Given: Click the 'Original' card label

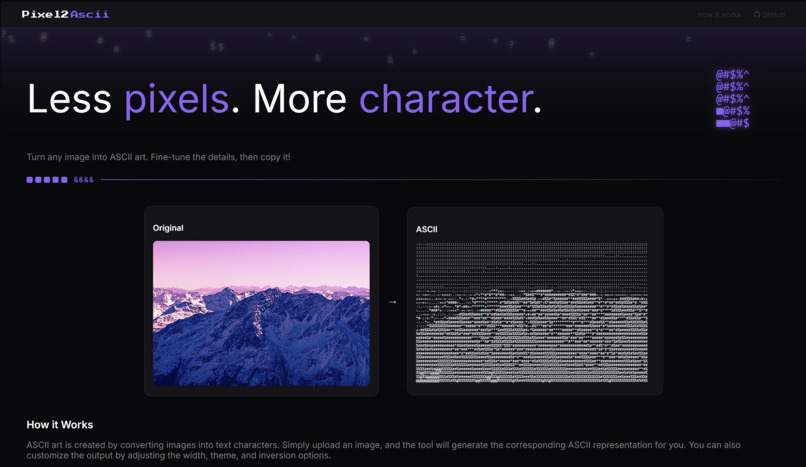Looking at the screenshot, I should click(168, 228).
